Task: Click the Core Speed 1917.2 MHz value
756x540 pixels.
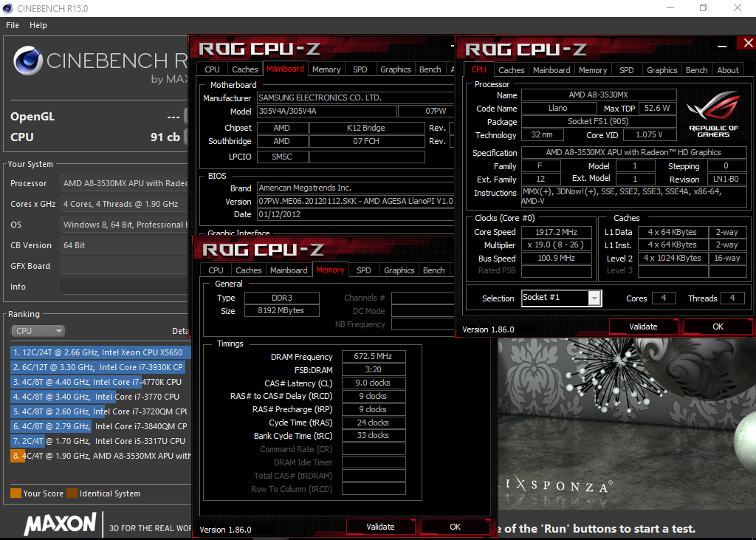Action: [557, 232]
